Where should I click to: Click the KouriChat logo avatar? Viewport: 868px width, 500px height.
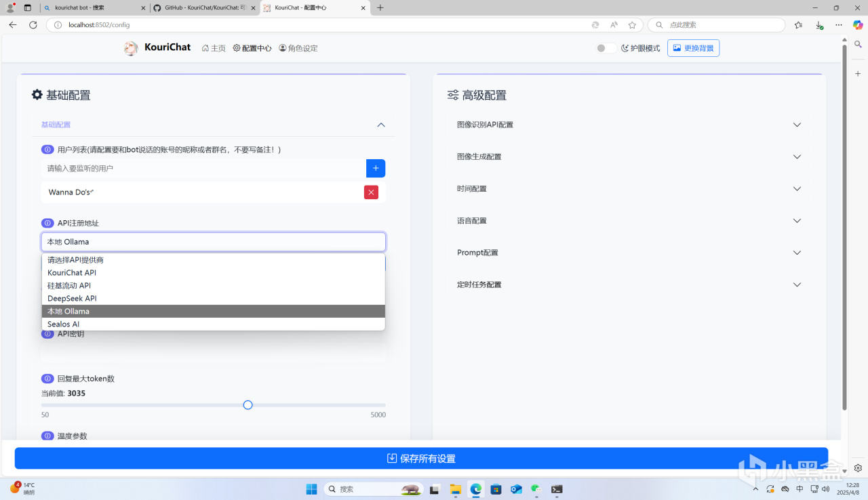pyautogui.click(x=131, y=48)
